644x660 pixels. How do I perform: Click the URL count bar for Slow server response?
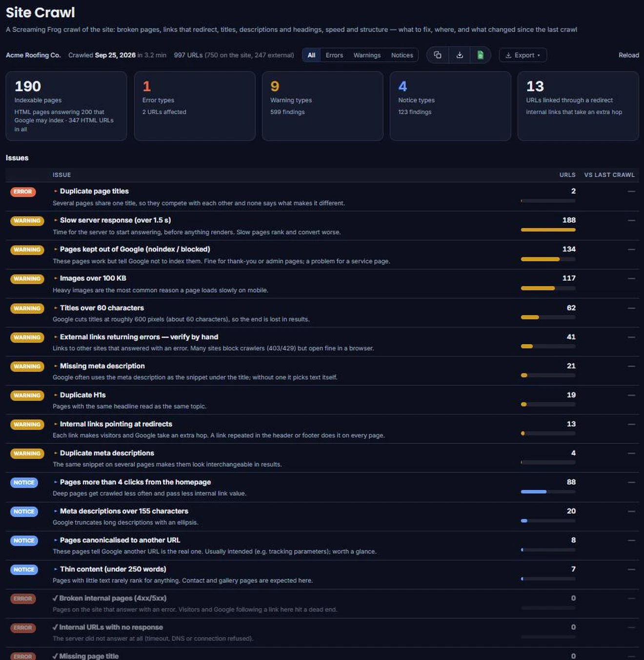pos(548,229)
